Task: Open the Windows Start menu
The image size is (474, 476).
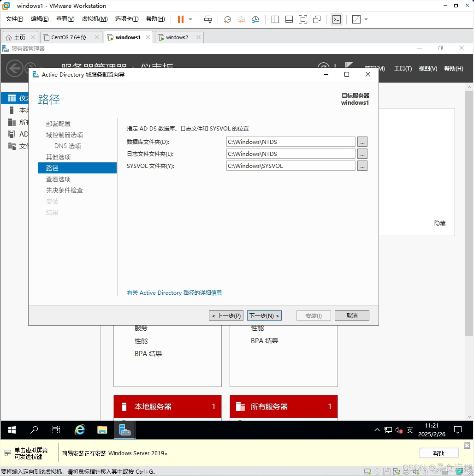Action: 12,430
